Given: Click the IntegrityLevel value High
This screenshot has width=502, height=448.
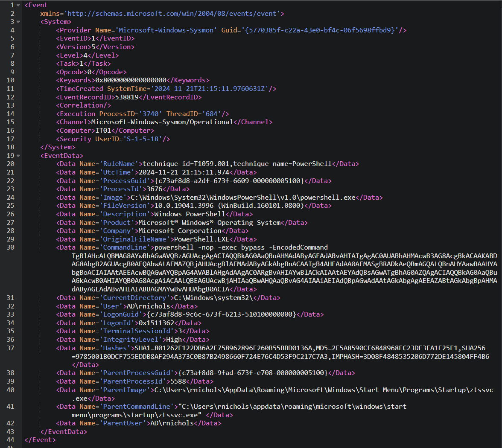Looking at the screenshot, I should pos(174,340).
